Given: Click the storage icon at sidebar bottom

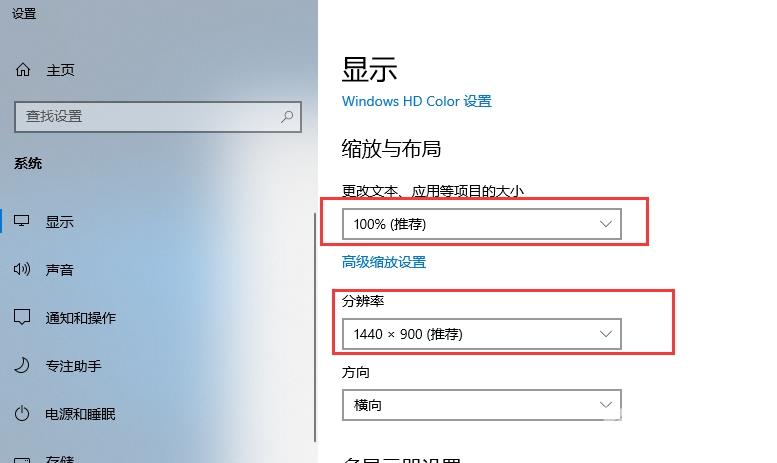Looking at the screenshot, I should (22, 459).
